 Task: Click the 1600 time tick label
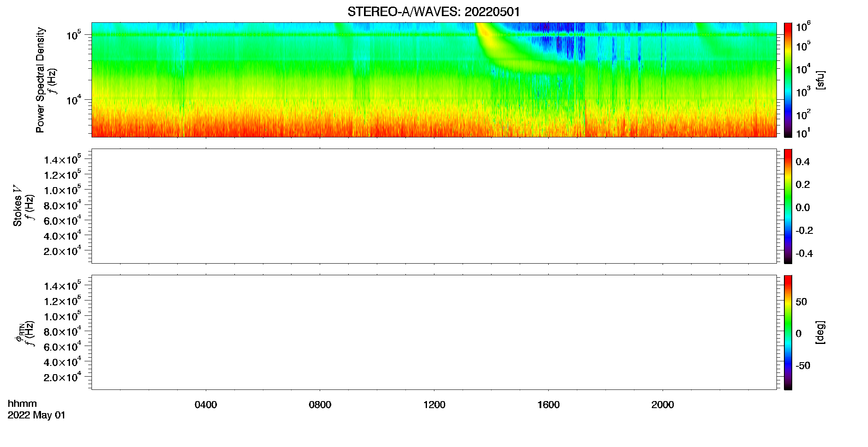coord(548,405)
